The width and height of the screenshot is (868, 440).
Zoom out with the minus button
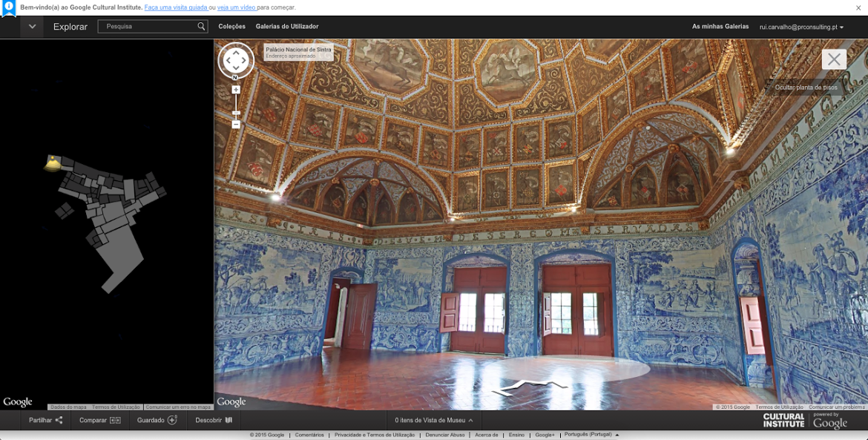236,125
